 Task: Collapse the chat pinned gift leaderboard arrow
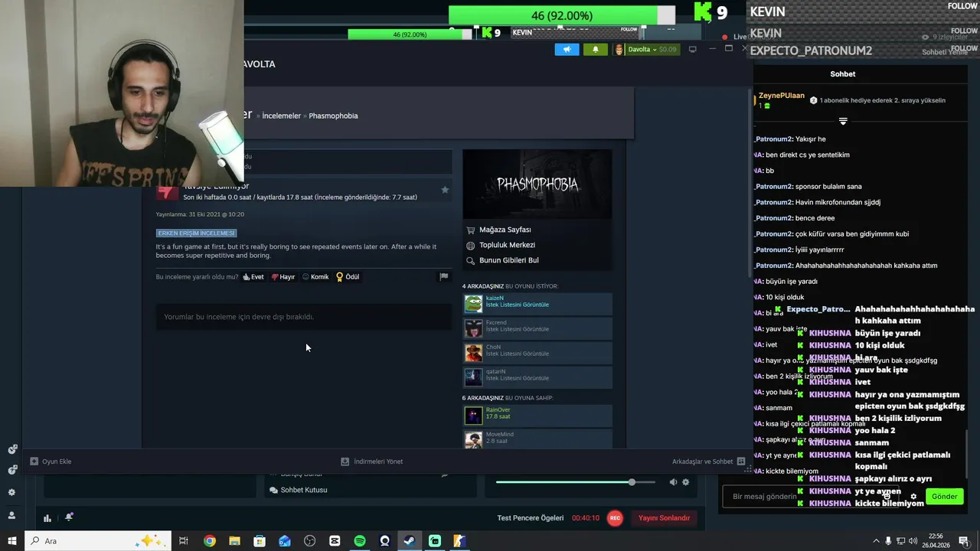click(843, 121)
